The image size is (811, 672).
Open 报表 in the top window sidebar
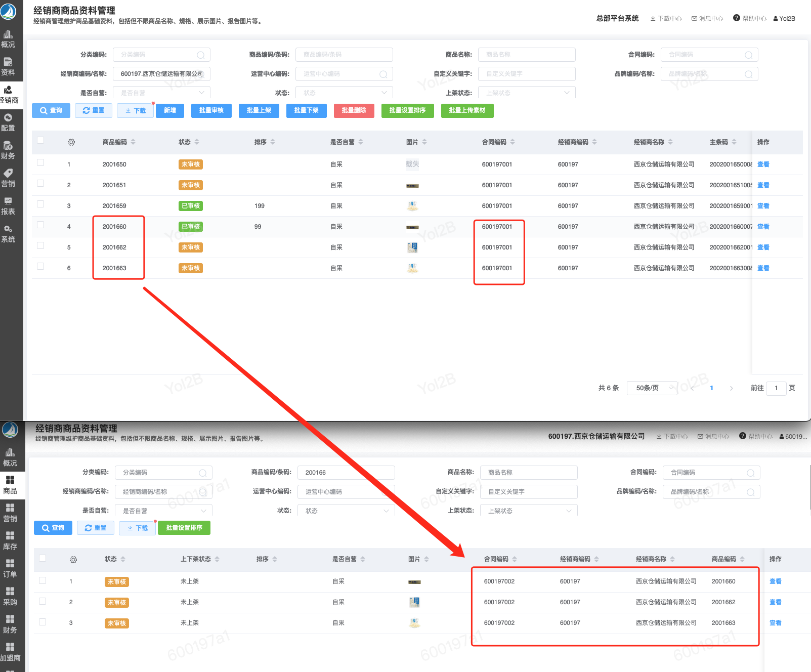(x=9, y=206)
